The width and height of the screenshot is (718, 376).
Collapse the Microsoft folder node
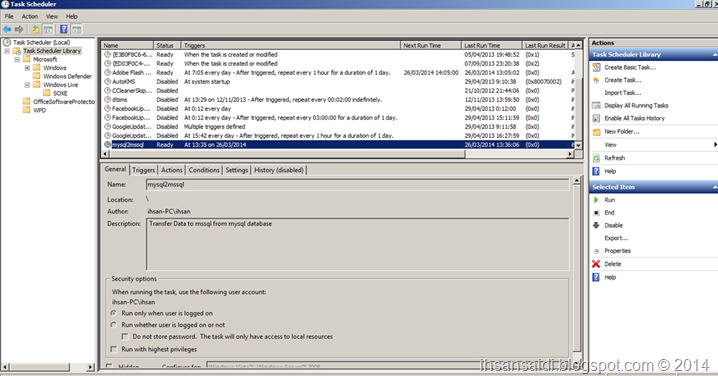[17, 60]
